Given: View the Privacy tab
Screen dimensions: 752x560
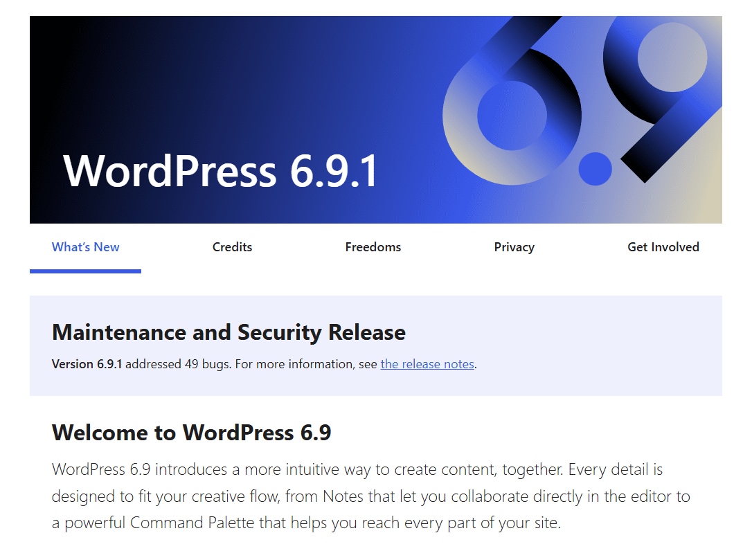Looking at the screenshot, I should point(514,246).
